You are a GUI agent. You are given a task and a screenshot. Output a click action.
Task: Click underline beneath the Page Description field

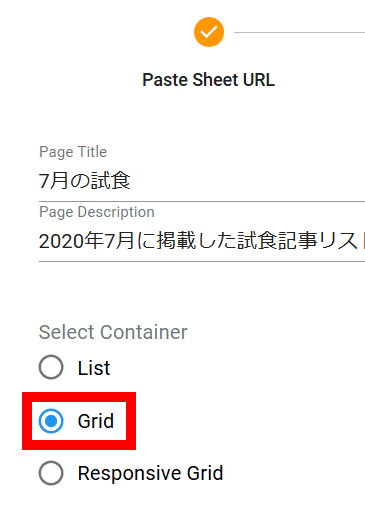coord(202,261)
